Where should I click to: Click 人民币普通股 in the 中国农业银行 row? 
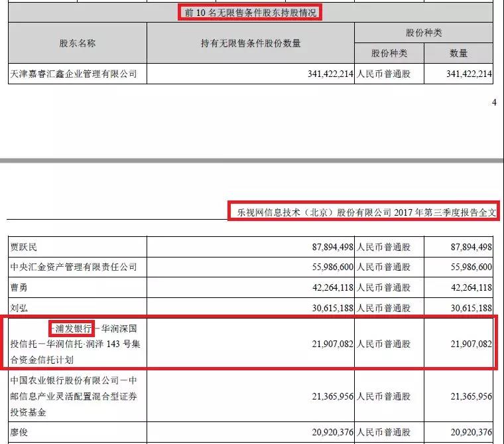pos(383,396)
